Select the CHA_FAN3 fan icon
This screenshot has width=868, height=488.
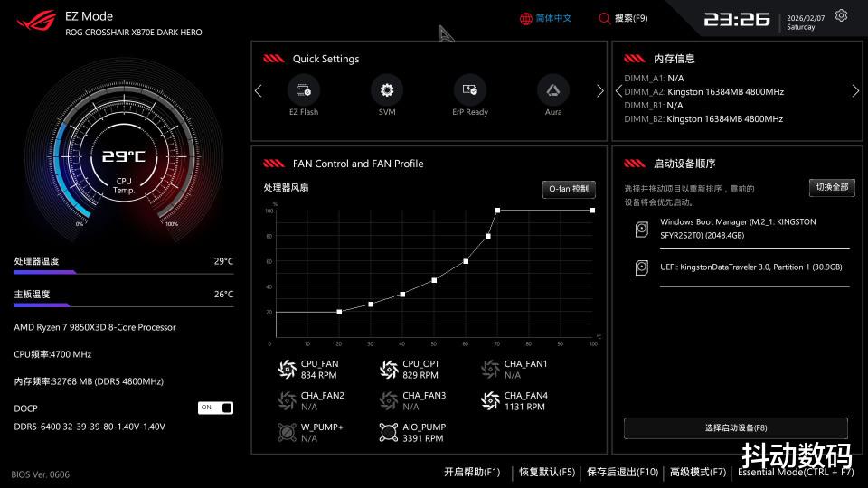(x=389, y=400)
